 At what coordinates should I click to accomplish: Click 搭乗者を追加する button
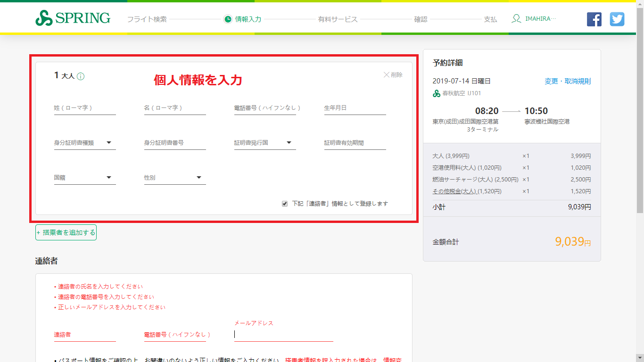pyautogui.click(x=66, y=232)
